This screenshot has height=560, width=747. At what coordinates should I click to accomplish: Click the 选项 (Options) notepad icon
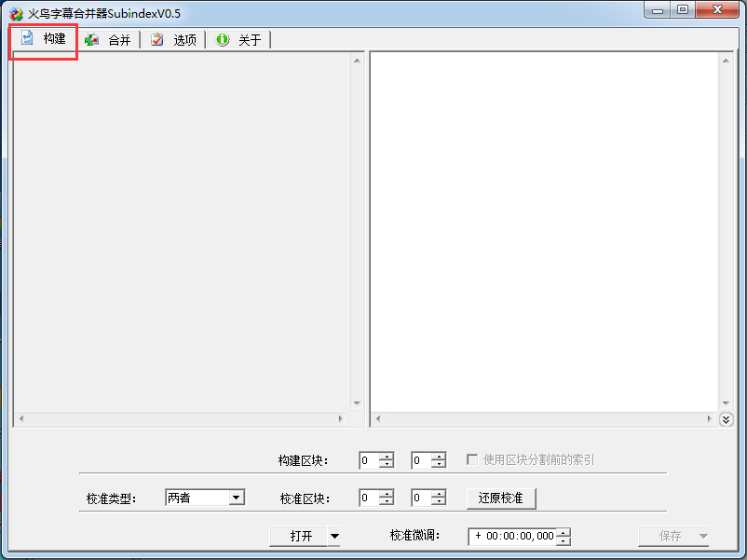click(x=157, y=39)
